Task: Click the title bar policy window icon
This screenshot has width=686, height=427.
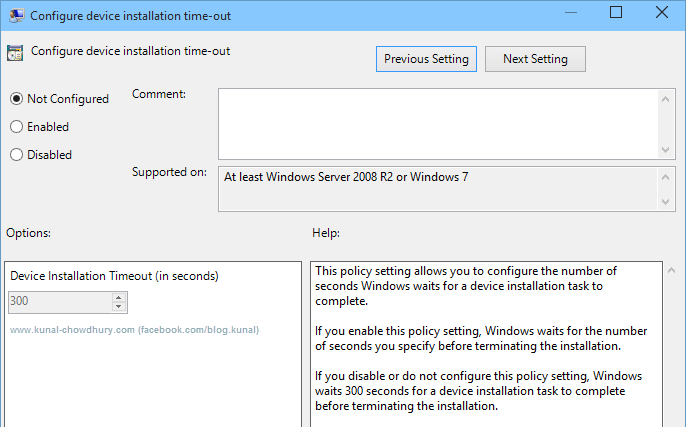Action: coord(14,14)
